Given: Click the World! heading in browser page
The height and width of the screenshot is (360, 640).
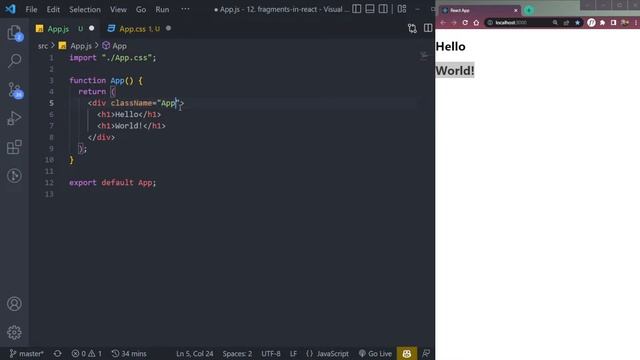Looking at the screenshot, I should tap(455, 70).
